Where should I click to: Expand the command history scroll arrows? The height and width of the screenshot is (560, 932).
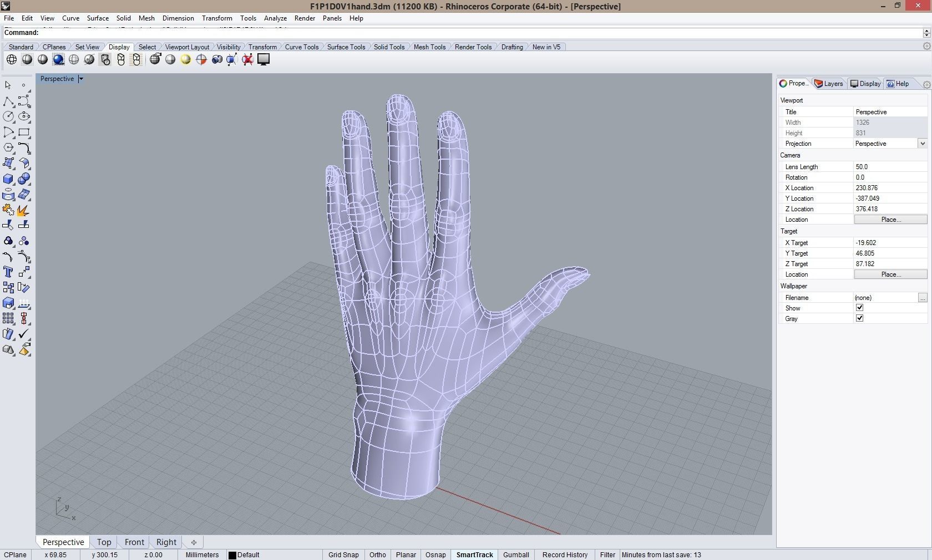click(926, 33)
